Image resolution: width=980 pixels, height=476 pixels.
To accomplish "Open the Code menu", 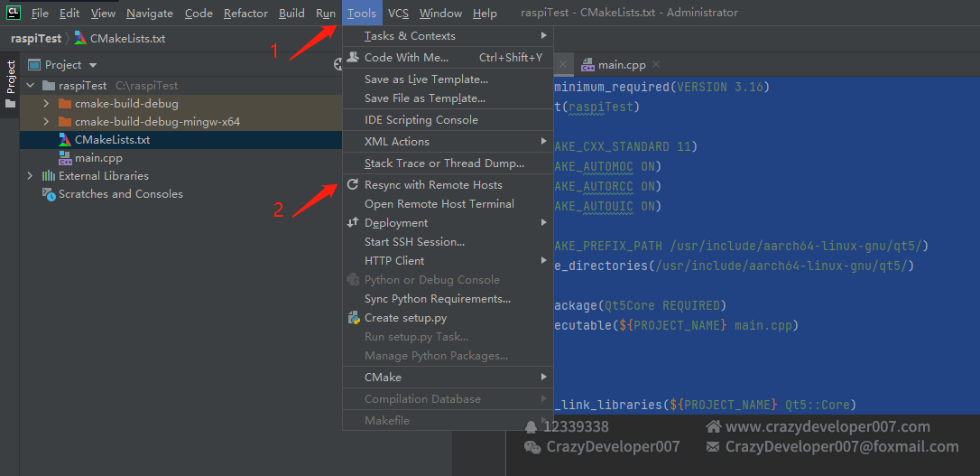I will [199, 14].
